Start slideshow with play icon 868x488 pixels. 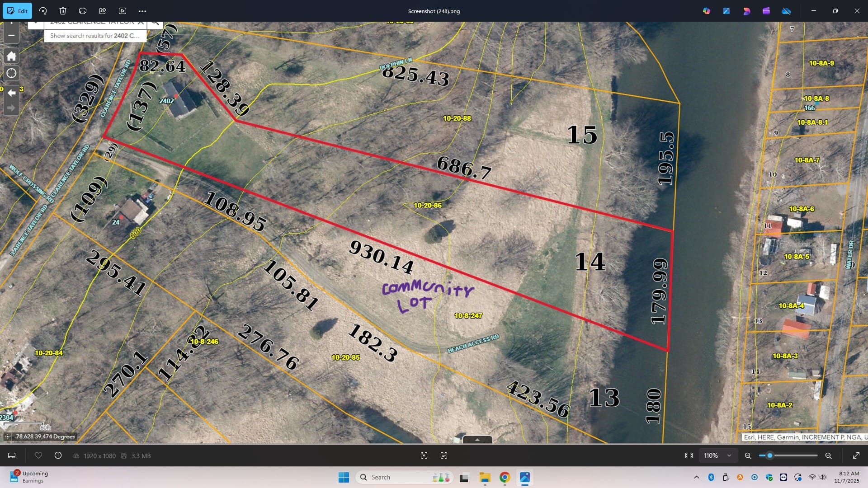point(123,11)
